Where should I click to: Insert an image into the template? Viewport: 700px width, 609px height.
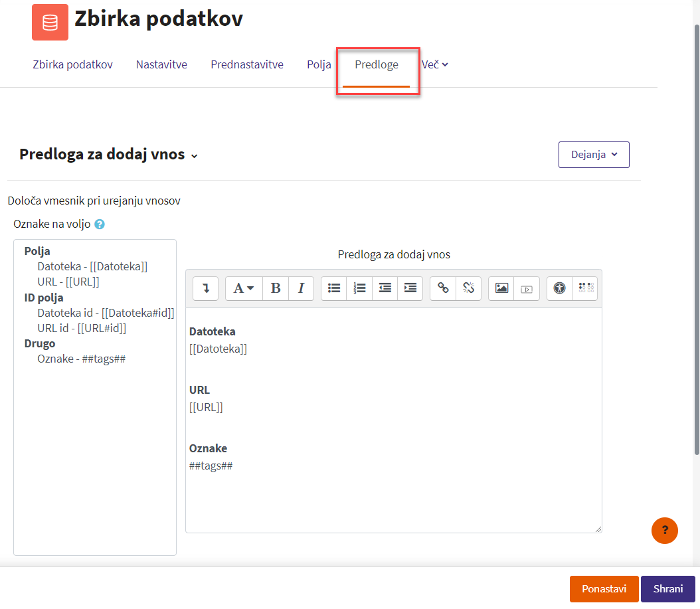click(x=501, y=288)
